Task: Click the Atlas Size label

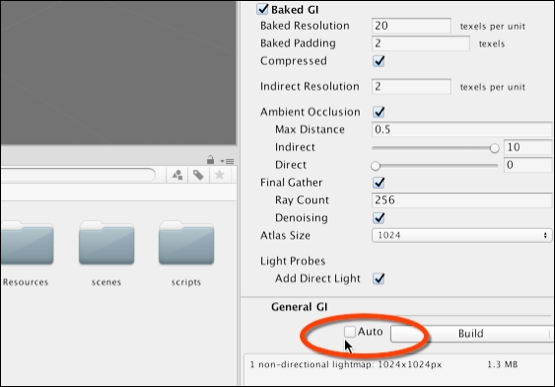Action: (x=285, y=235)
